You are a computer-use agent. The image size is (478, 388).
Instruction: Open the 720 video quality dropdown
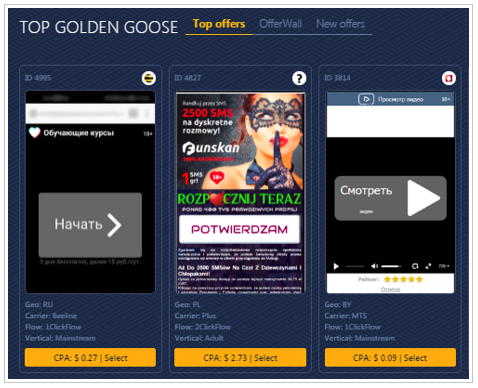(x=444, y=266)
